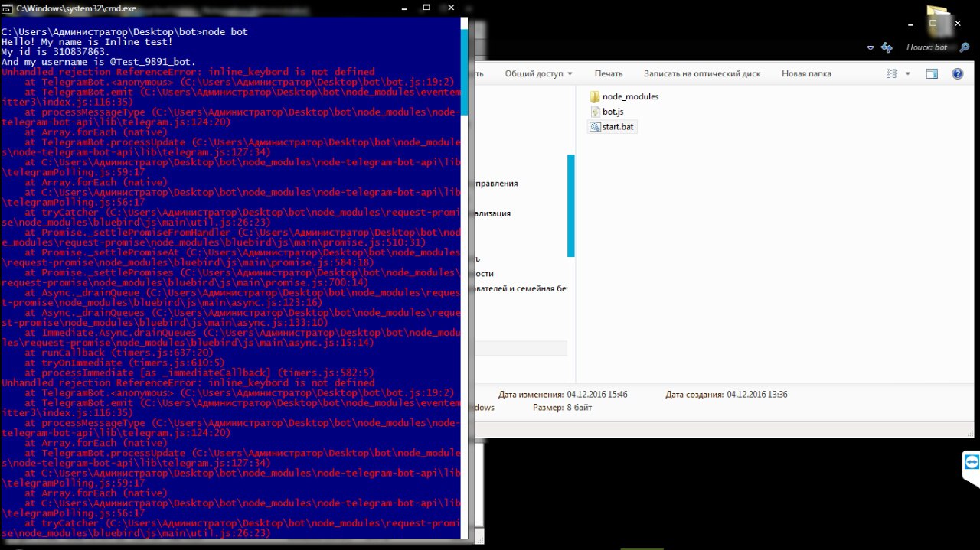The height and width of the screenshot is (550, 980).
Task: Click the Размер: 8 байт detail
Action: (x=562, y=408)
